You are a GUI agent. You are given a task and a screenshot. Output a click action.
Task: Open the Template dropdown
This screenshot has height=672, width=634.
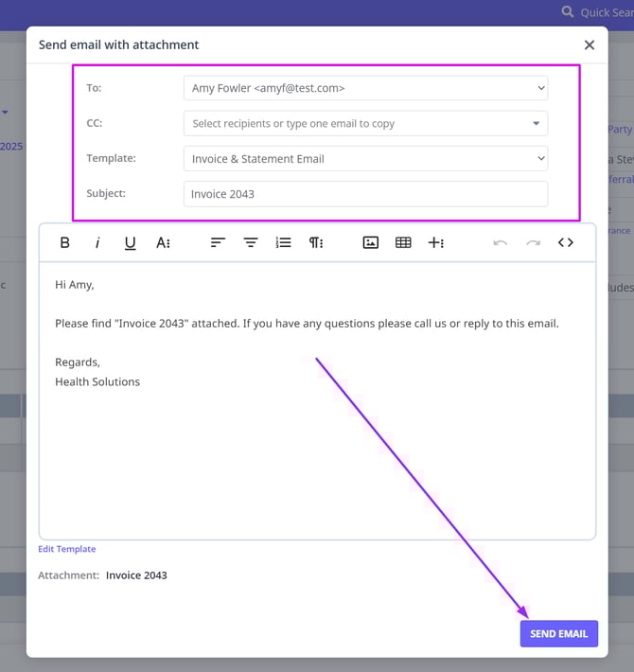(x=365, y=159)
